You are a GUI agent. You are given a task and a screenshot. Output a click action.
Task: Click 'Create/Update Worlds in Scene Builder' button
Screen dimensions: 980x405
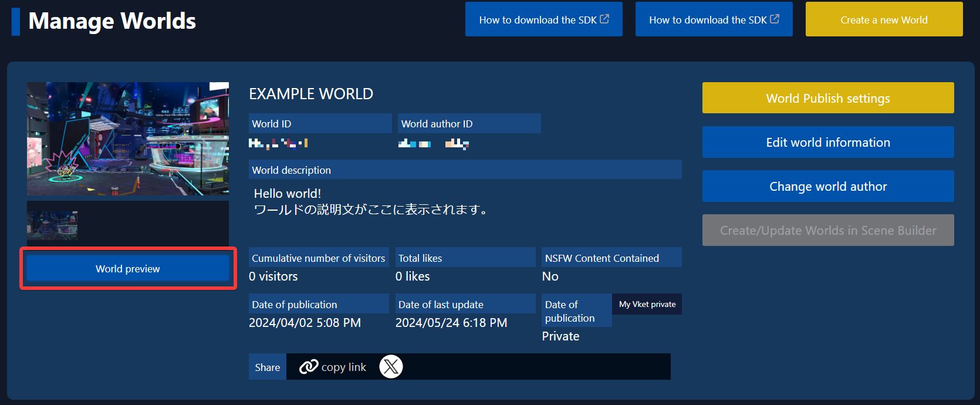coord(828,230)
